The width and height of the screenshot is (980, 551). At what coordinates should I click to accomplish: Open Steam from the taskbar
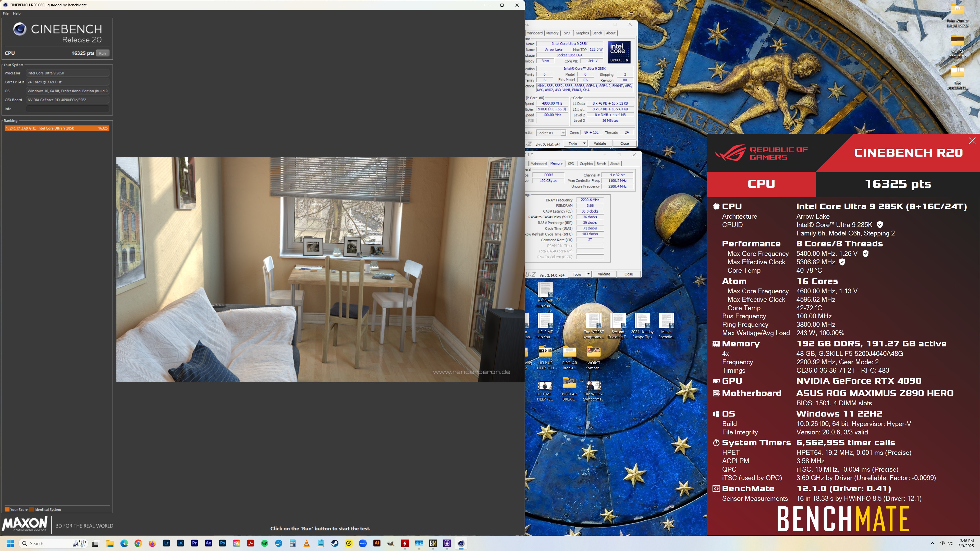(335, 543)
